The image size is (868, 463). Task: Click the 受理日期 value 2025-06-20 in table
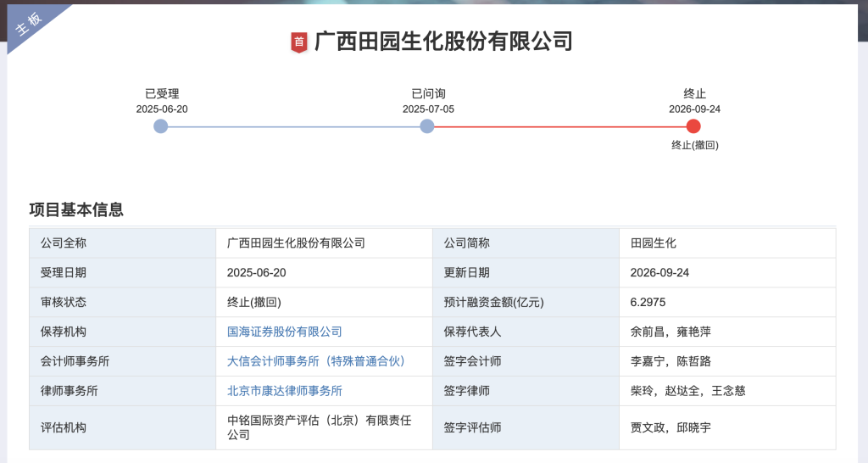click(256, 272)
